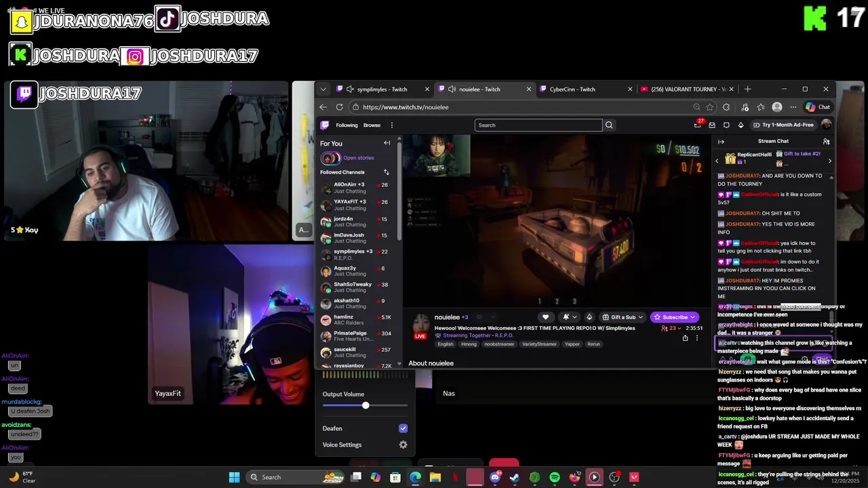Click the browser refresh icon
Screen dimensions: 868x488
coord(339,107)
